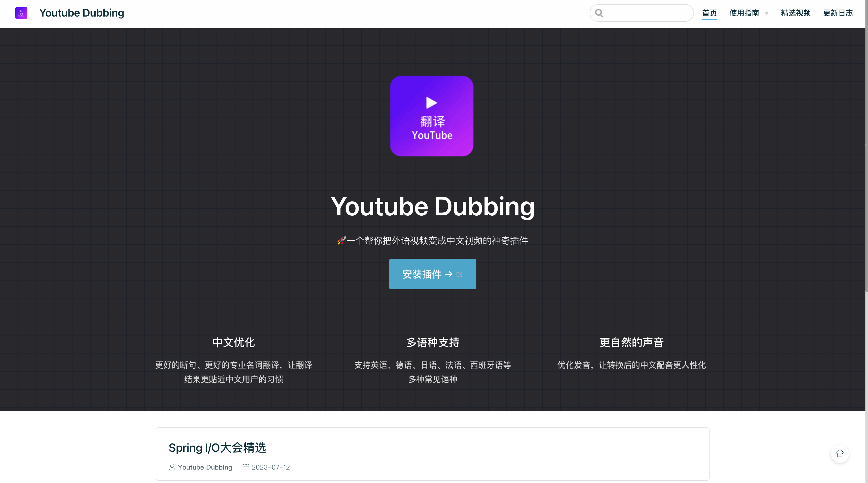Click the rocket emoji in the tagline

pyautogui.click(x=341, y=241)
